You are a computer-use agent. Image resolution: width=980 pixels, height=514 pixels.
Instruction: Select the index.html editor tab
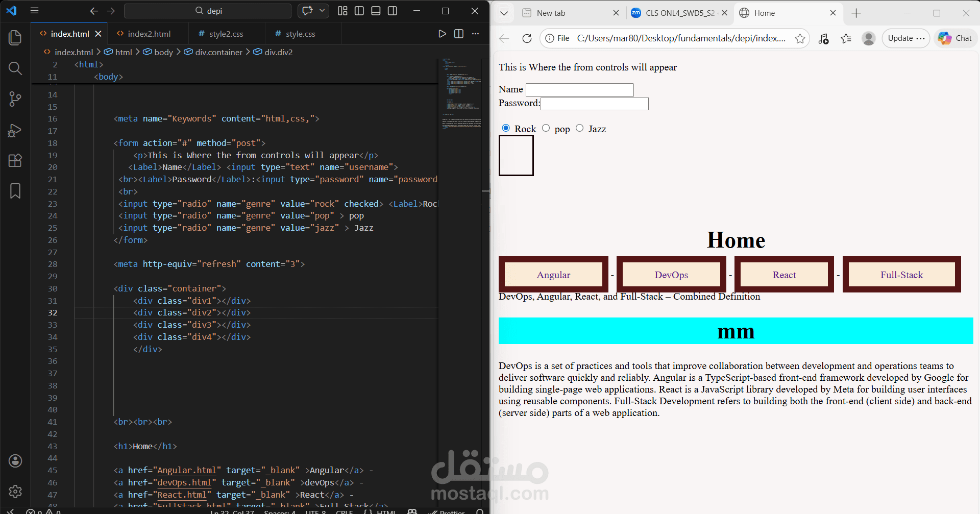pos(70,34)
